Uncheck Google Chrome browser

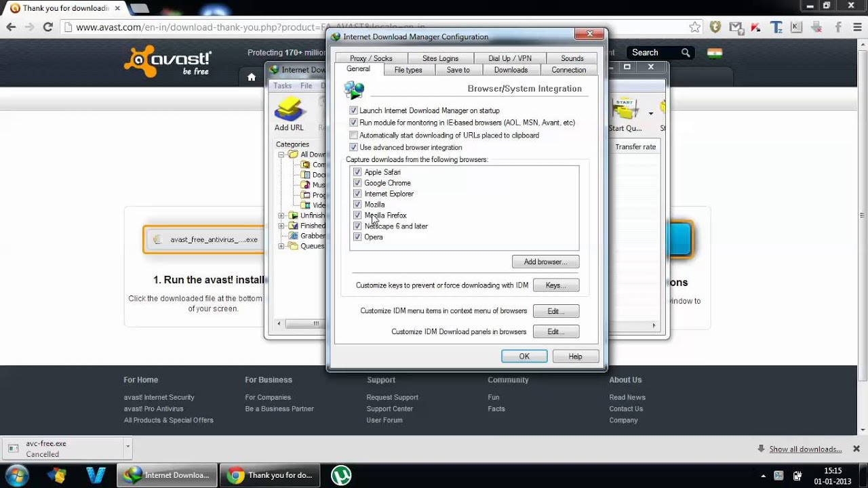pyautogui.click(x=357, y=183)
